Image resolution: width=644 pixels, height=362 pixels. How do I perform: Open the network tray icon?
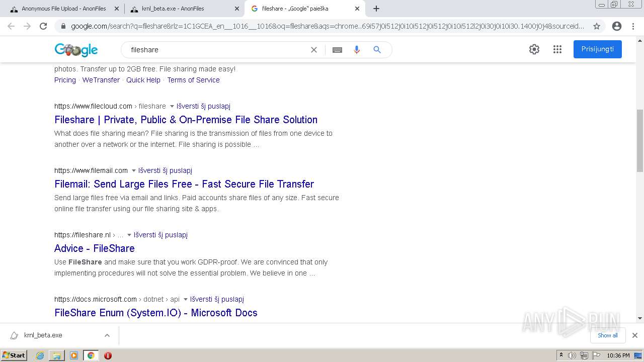point(584,355)
